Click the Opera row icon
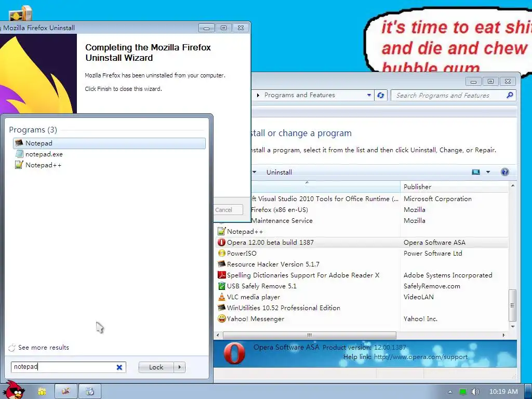The width and height of the screenshot is (532, 399). [221, 242]
